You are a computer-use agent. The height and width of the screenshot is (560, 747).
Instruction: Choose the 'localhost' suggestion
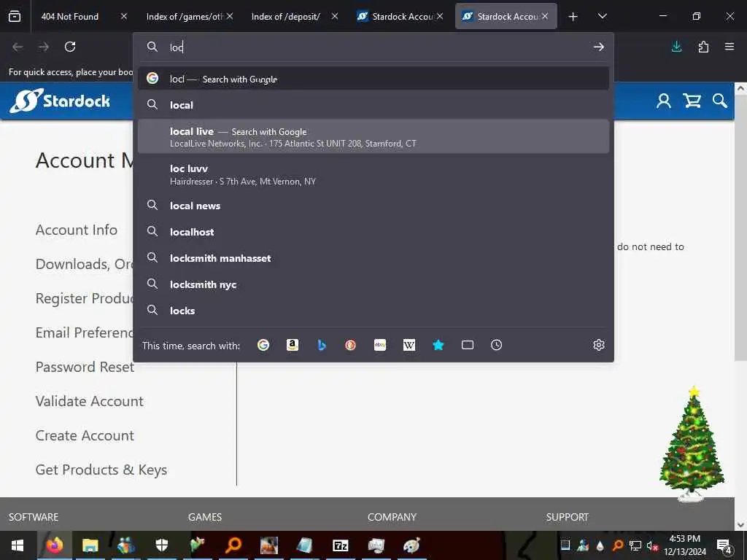373,232
